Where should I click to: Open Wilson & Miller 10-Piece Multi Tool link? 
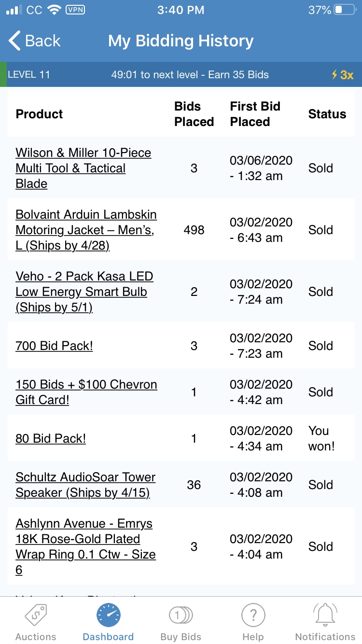click(83, 168)
